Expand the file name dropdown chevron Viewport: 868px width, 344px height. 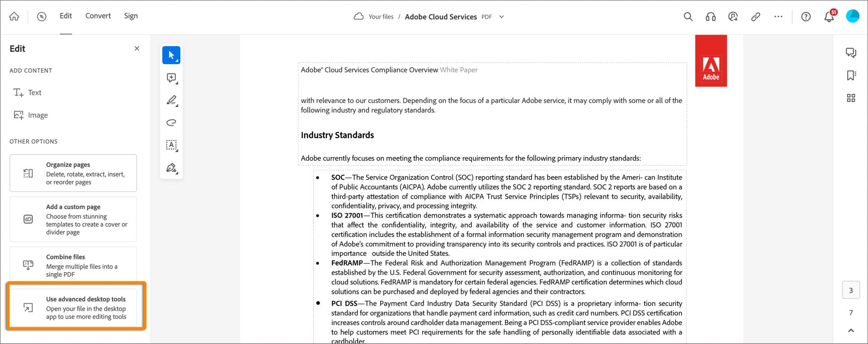coord(501,17)
